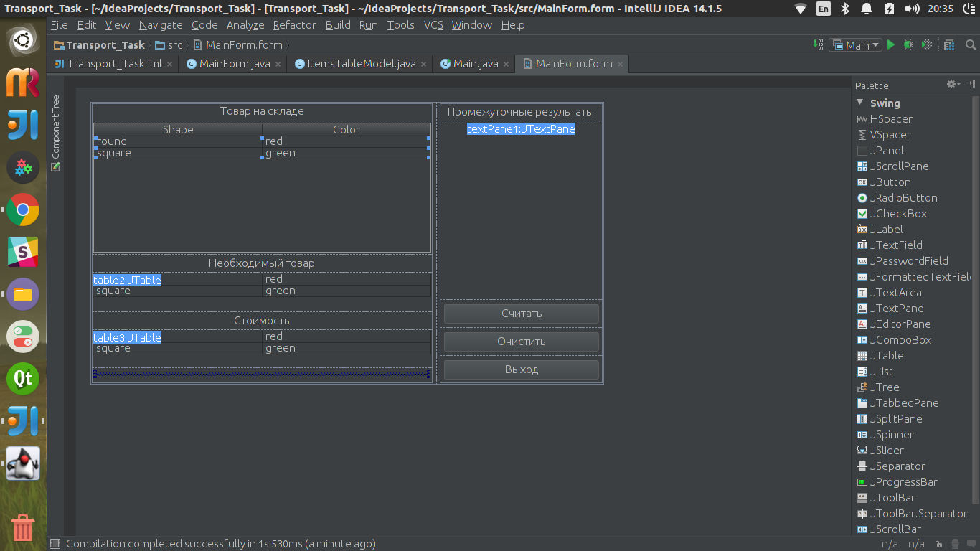Pick JSlider from the palette
This screenshot has width=980, height=551.
881,451
